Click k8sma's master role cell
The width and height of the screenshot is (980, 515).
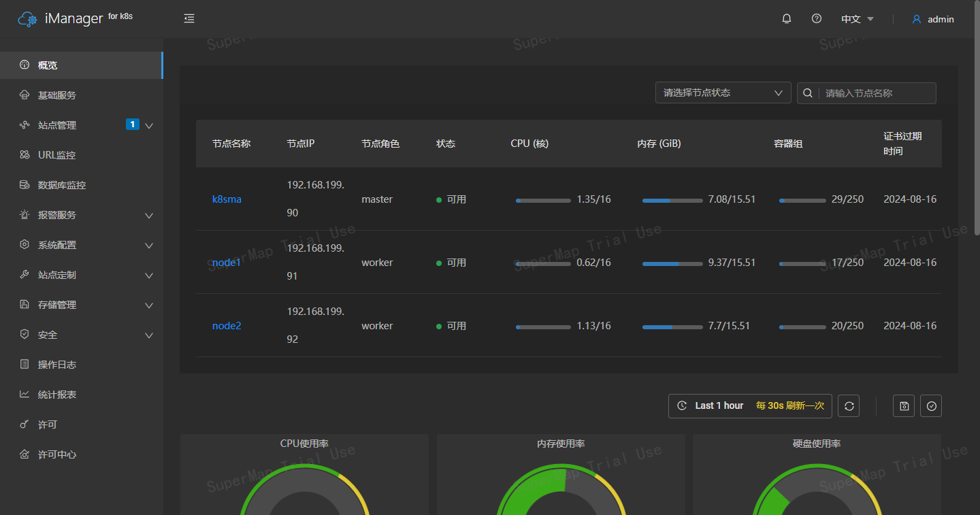377,199
